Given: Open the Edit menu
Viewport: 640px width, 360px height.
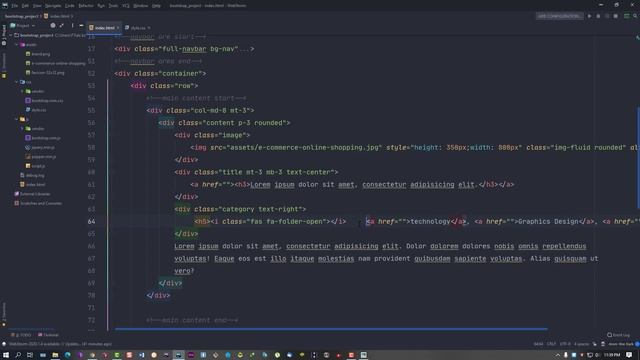Looking at the screenshot, I should 25,6.
